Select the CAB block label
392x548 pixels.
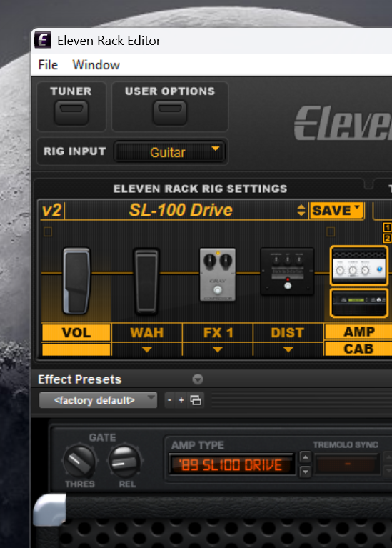(359, 349)
